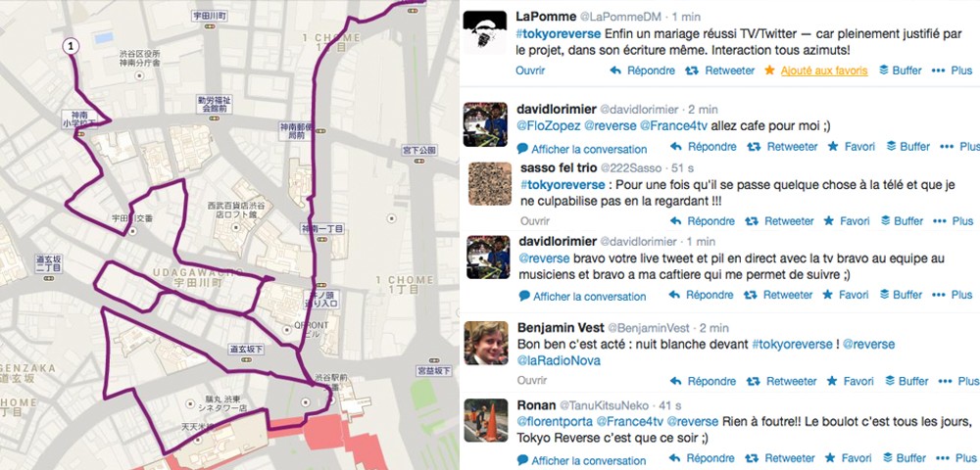Favorite Benjamin Vest's tweet with the star
Image resolution: width=980 pixels, height=470 pixels.
coord(832,381)
